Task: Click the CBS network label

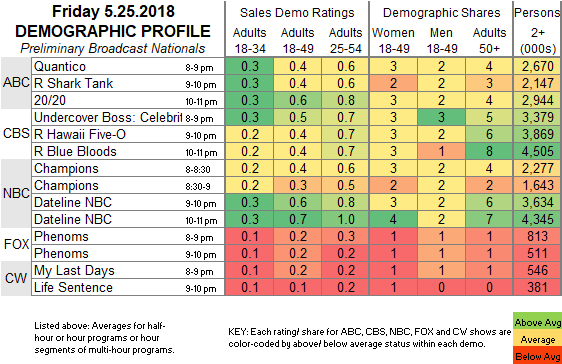Action: point(16,134)
